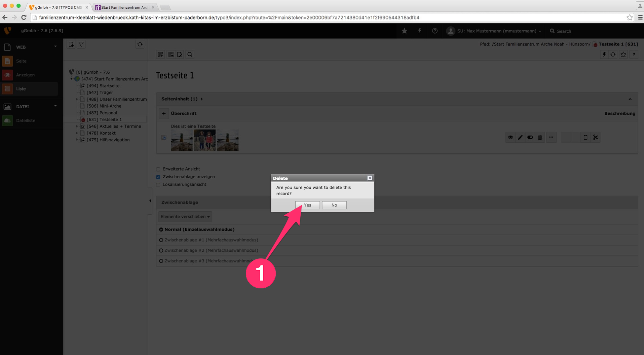644x355 pixels.
Task: Click the filter icon above page tree
Action: (81, 44)
